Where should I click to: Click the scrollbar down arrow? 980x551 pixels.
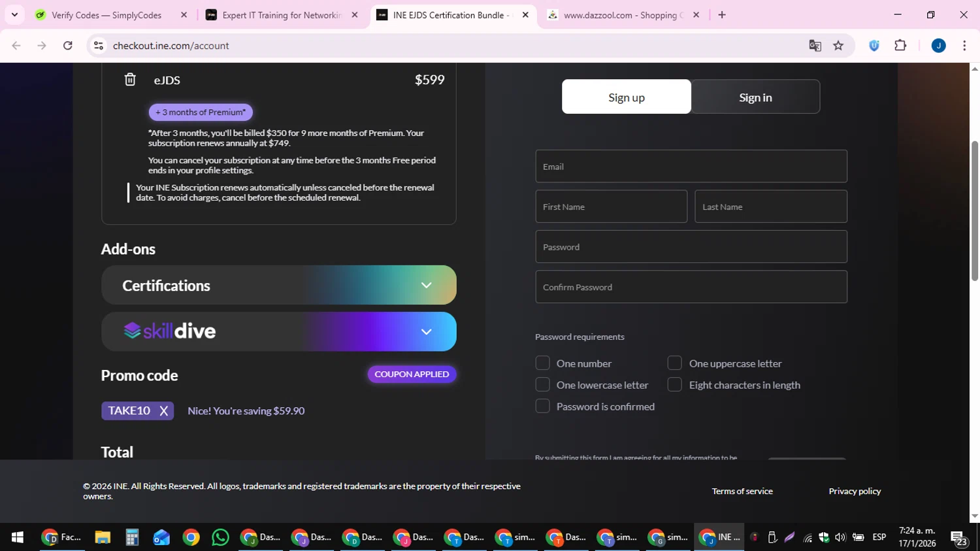point(975,516)
